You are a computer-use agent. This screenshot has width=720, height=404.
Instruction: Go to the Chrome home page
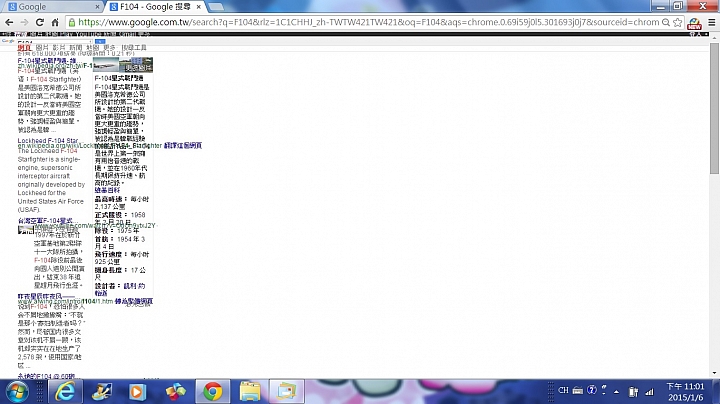point(55,22)
